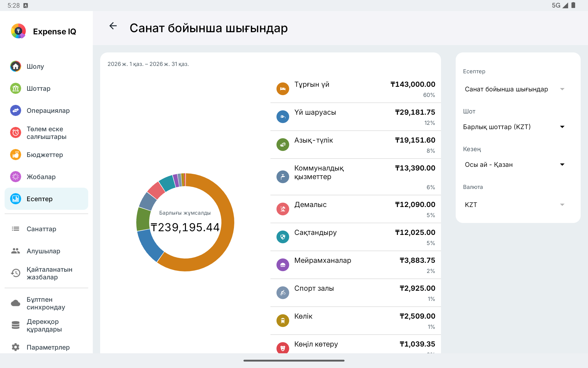This screenshot has height=368, width=588.
Task: Open the Валюта KZT dropdown
Action: click(514, 205)
